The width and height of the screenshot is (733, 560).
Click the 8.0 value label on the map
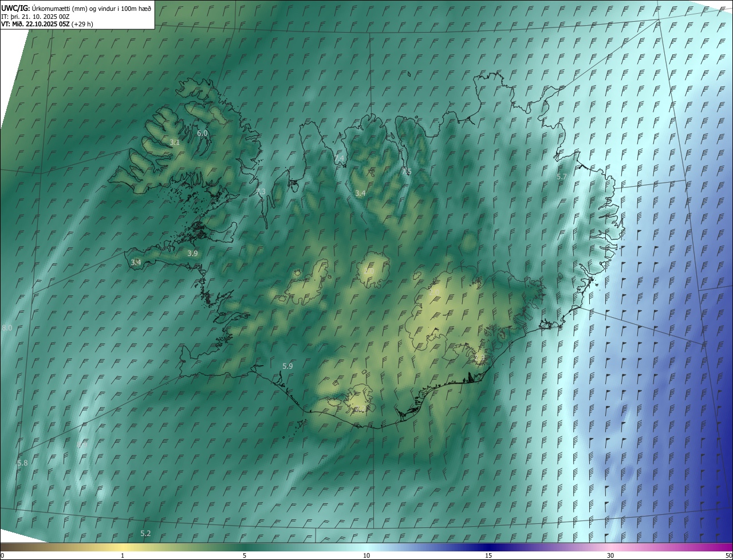click(x=7, y=328)
